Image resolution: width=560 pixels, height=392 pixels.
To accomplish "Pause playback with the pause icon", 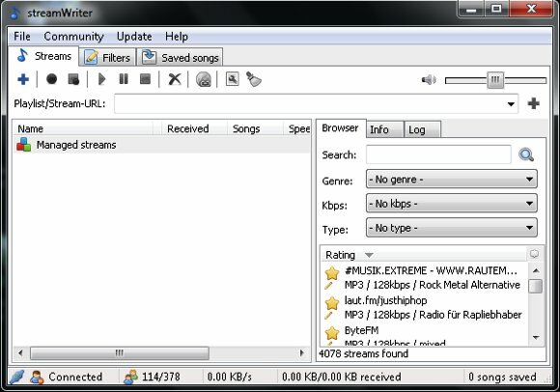I will pos(124,79).
